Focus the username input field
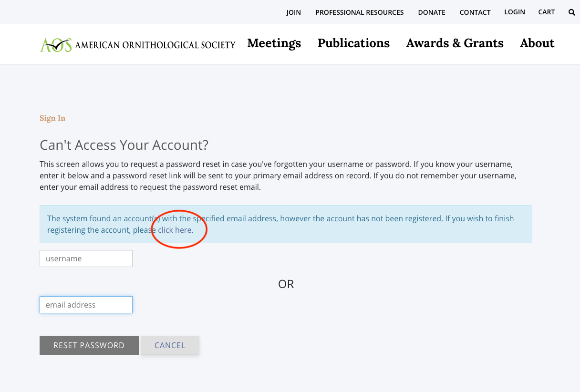This screenshot has height=392, width=580. (86, 258)
